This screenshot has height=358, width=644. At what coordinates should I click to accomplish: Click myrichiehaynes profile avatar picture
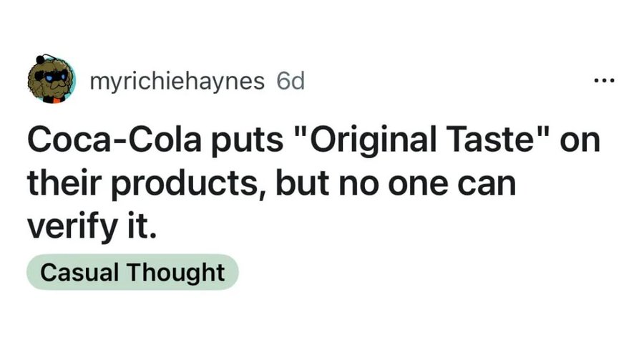click(52, 79)
